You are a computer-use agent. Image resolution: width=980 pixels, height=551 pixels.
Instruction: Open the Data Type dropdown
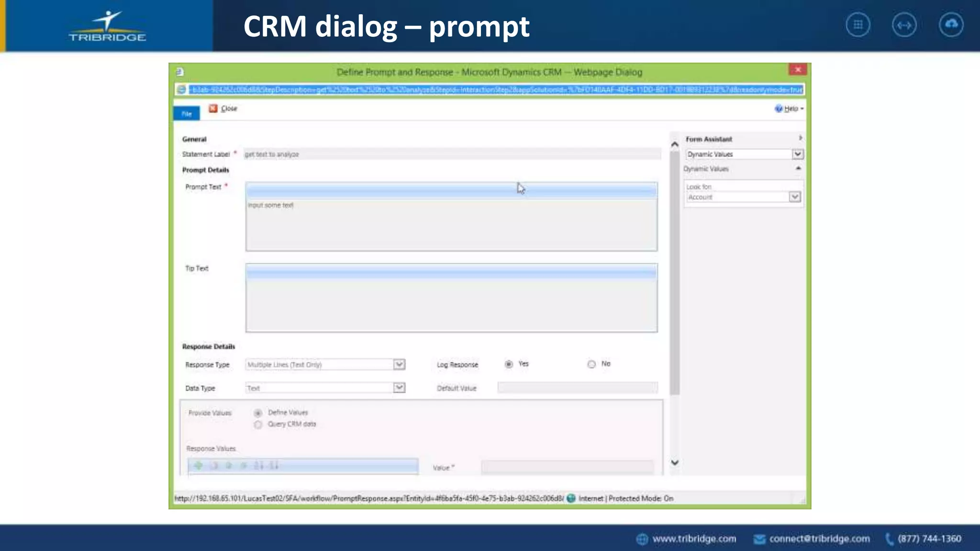[x=399, y=388]
